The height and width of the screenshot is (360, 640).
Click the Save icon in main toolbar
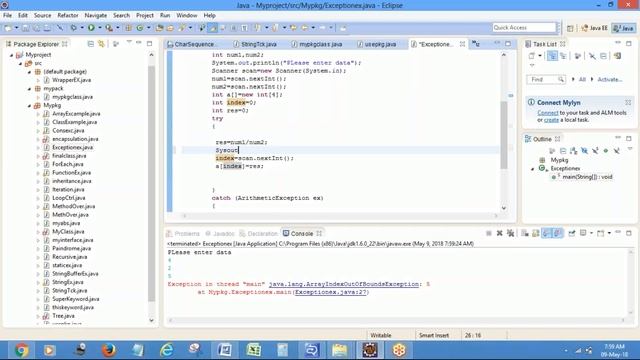point(26,28)
